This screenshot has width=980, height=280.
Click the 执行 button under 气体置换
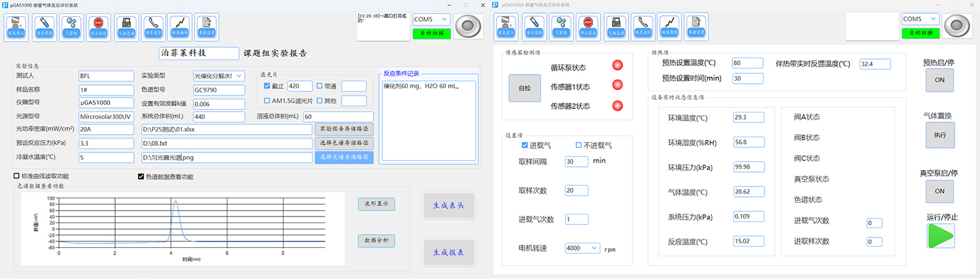(939, 135)
